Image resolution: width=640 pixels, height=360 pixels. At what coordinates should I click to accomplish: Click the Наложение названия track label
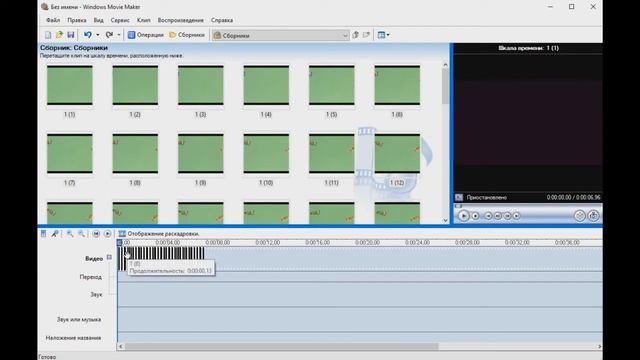[x=73, y=338]
